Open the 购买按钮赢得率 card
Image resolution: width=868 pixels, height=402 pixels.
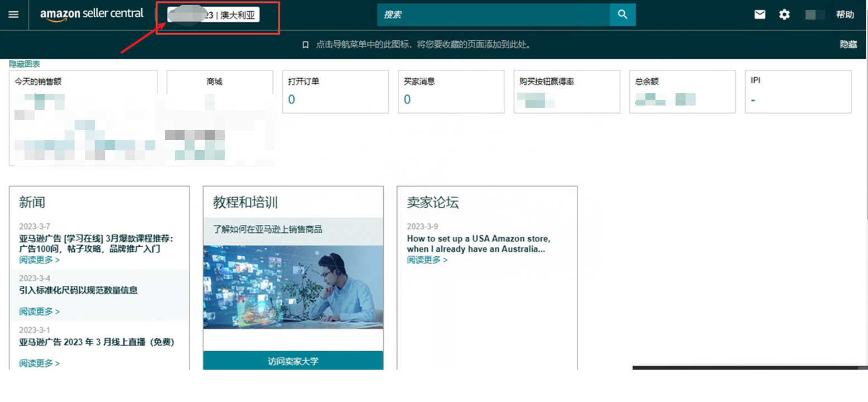click(567, 92)
